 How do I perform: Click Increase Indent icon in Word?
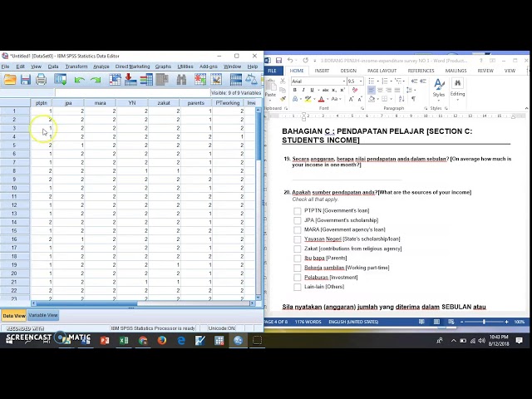tap(423, 81)
